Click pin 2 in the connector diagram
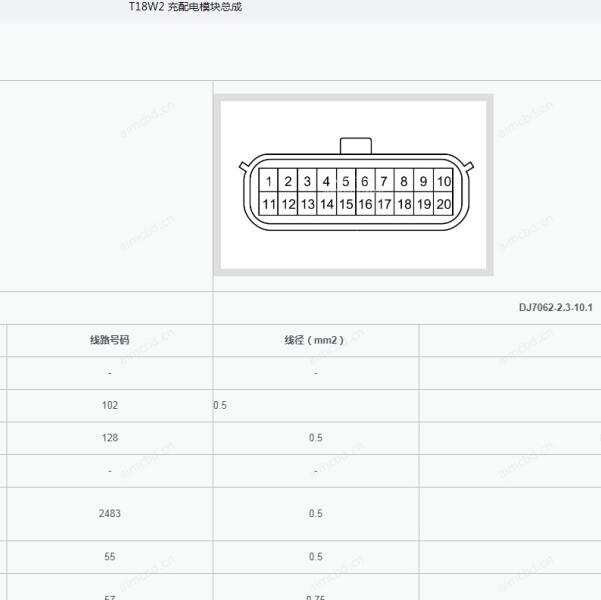The width and height of the screenshot is (601, 600). point(288,181)
